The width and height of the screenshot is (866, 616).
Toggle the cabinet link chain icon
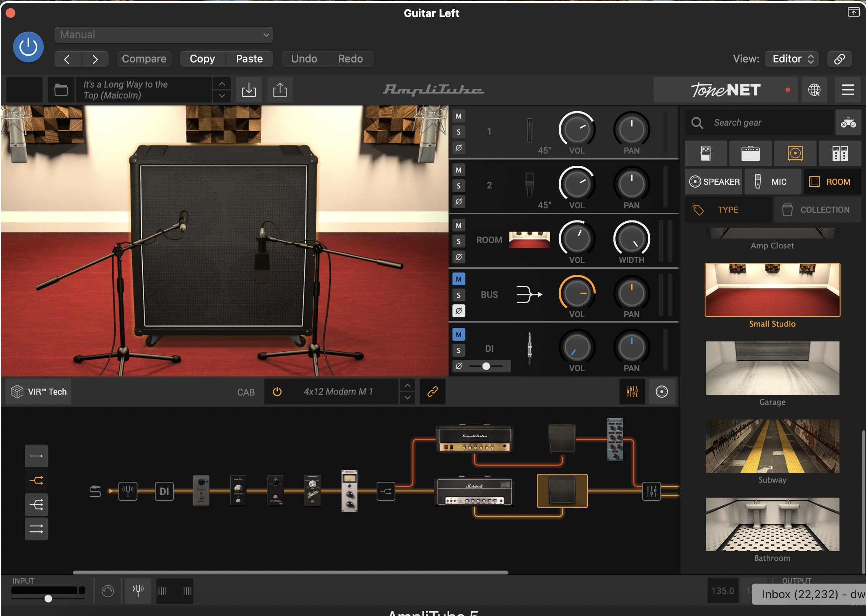coord(433,392)
